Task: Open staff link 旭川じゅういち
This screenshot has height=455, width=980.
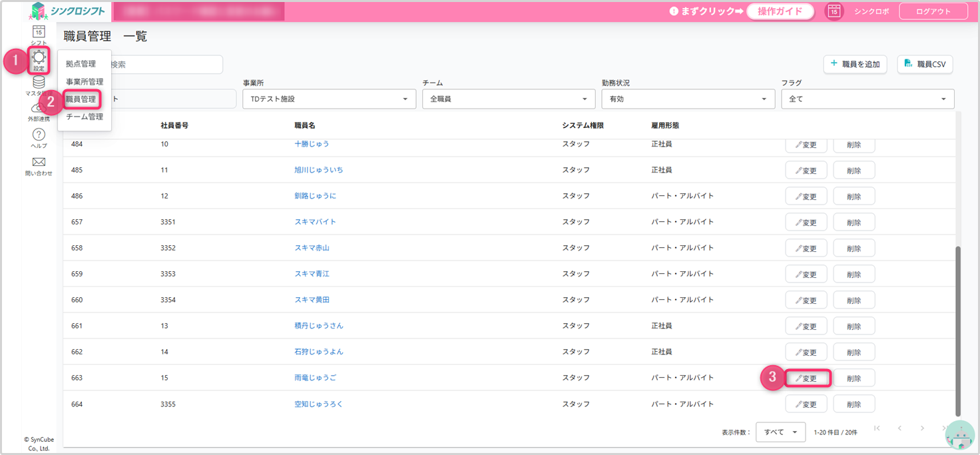Action: (319, 170)
